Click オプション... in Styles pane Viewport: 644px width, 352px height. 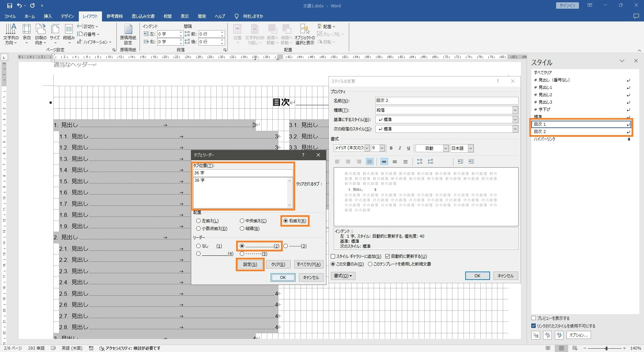(x=579, y=335)
